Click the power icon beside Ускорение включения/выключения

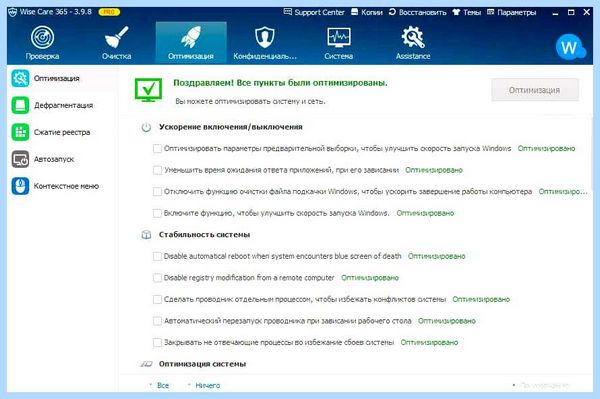click(146, 127)
